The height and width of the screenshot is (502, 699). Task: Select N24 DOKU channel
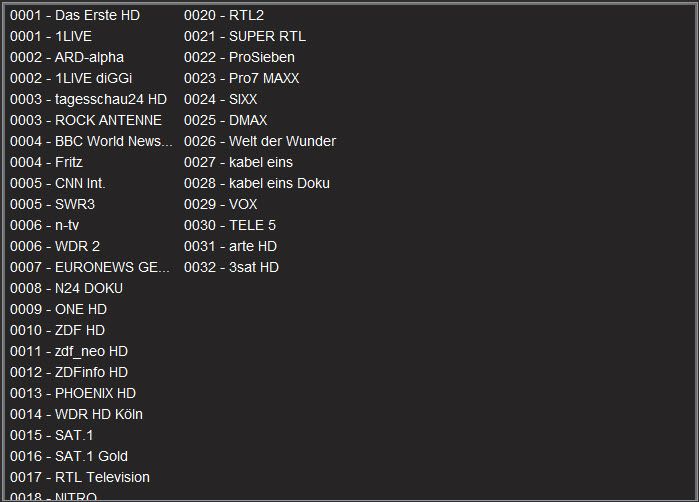pyautogui.click(x=66, y=288)
